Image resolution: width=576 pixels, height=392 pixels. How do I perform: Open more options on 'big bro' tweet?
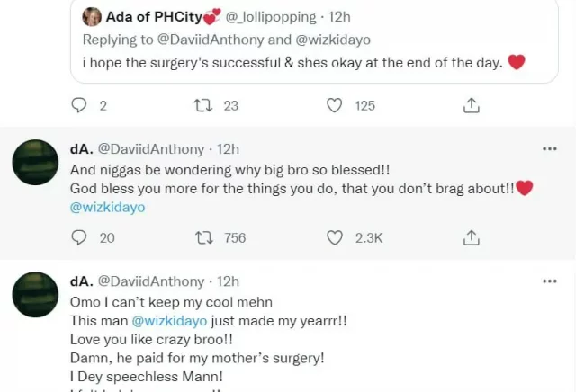pos(548,148)
